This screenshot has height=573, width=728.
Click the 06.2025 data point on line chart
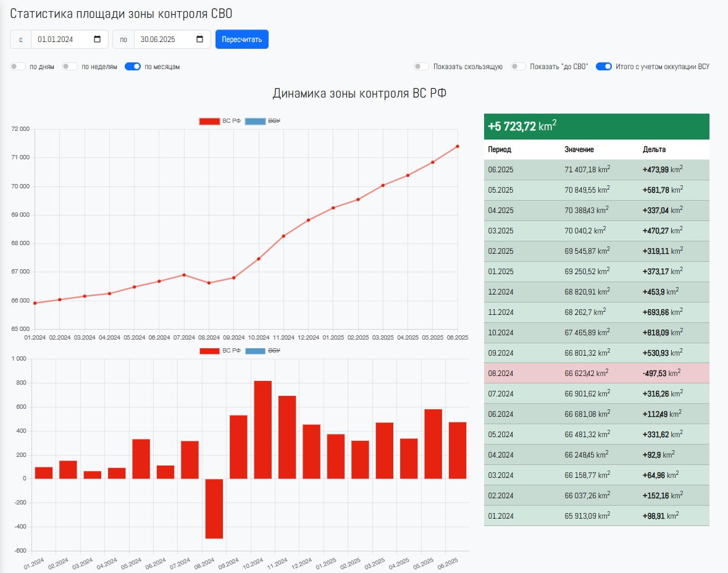tap(458, 146)
